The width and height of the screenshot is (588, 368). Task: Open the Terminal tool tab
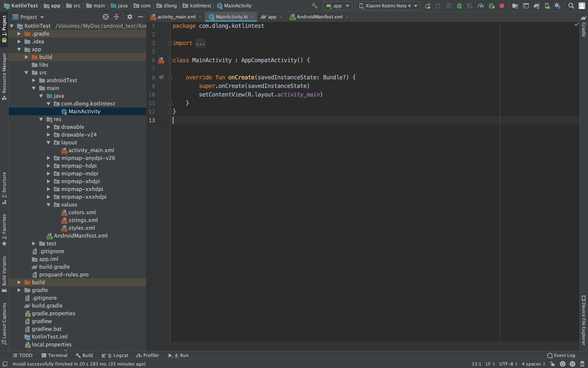[x=55, y=355]
